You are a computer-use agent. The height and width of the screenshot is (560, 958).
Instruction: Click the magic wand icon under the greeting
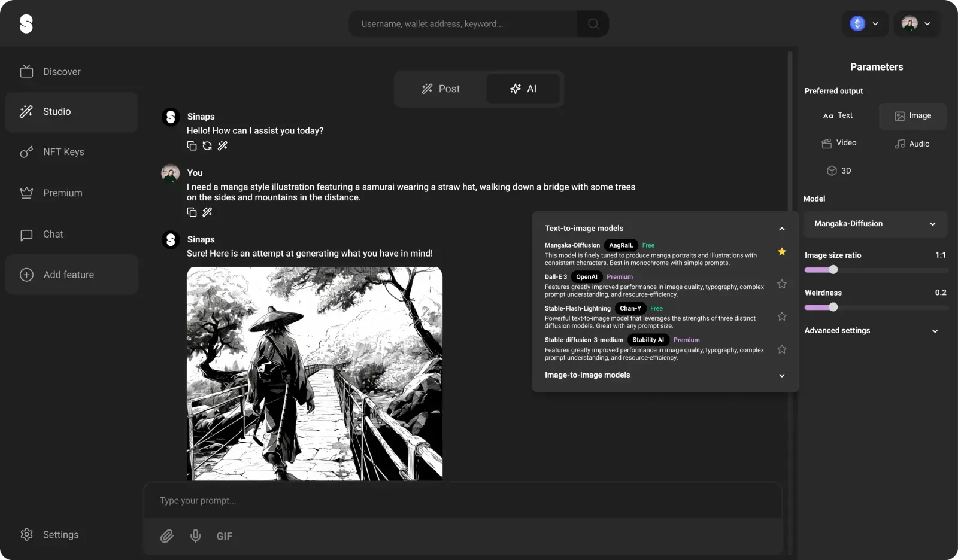pyautogui.click(x=222, y=145)
